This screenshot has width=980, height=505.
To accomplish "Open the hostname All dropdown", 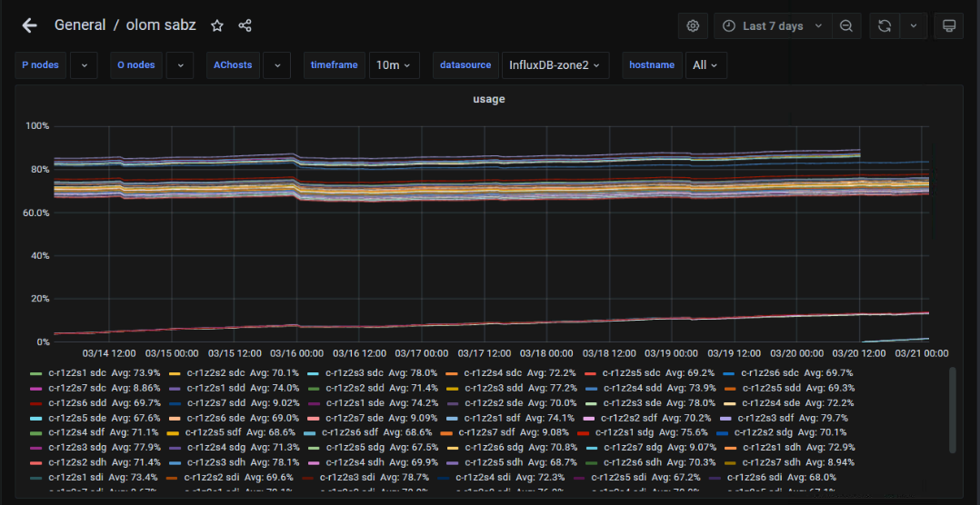I will [x=705, y=65].
